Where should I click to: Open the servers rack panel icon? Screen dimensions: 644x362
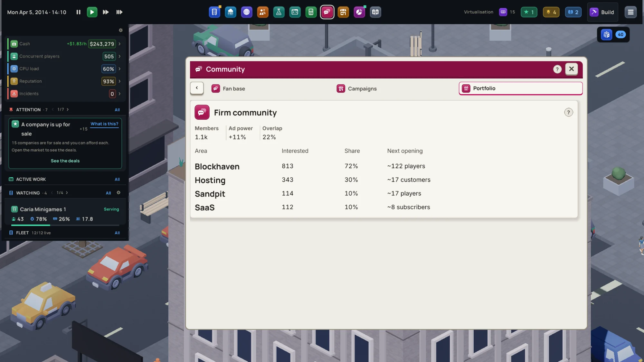click(x=214, y=12)
